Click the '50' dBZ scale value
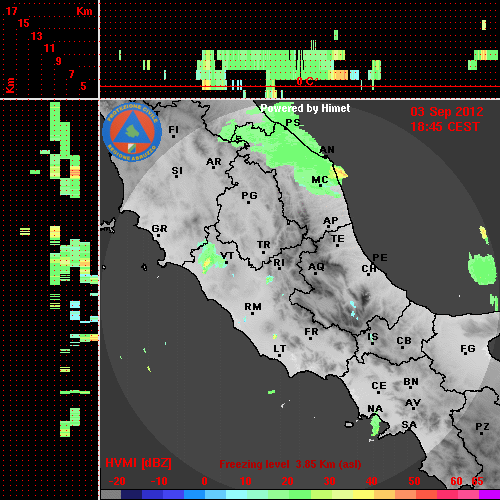 pyautogui.click(x=414, y=481)
